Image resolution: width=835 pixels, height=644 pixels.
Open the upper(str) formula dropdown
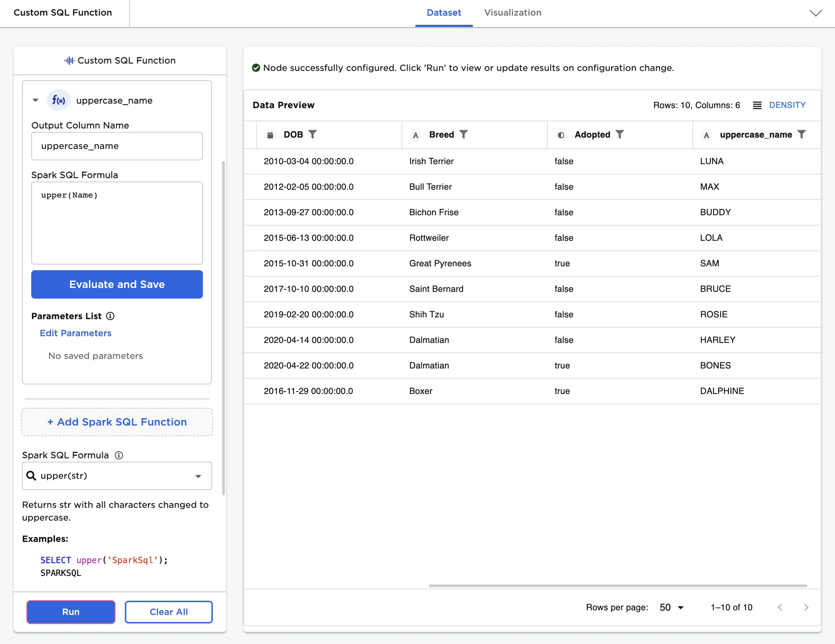[x=117, y=476]
